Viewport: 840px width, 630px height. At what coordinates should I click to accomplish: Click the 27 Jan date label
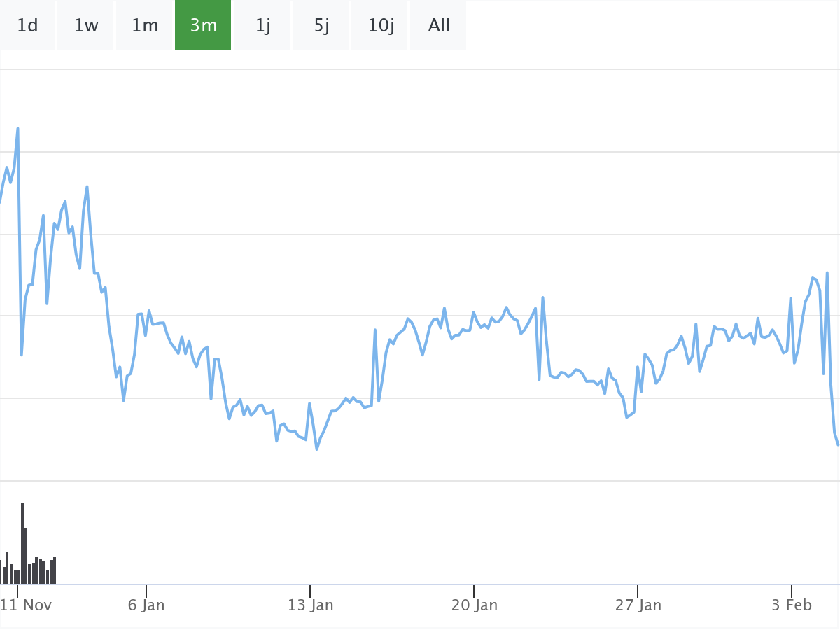tap(638, 605)
